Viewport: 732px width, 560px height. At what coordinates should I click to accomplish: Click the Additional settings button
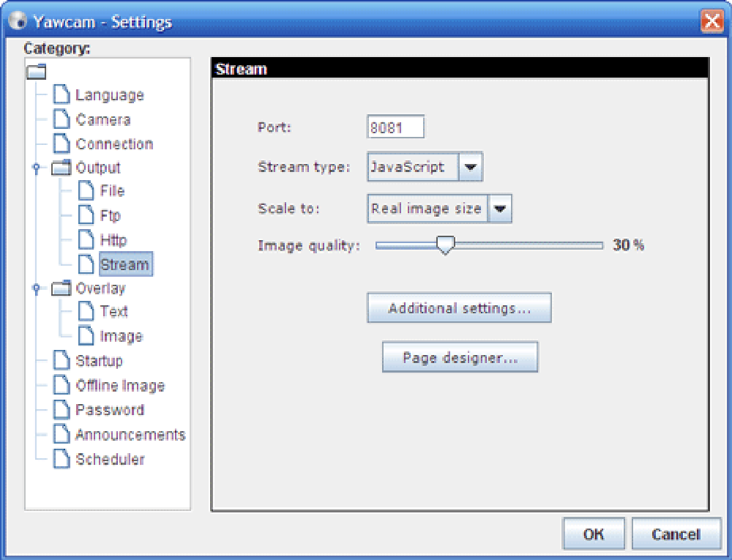pos(459,308)
